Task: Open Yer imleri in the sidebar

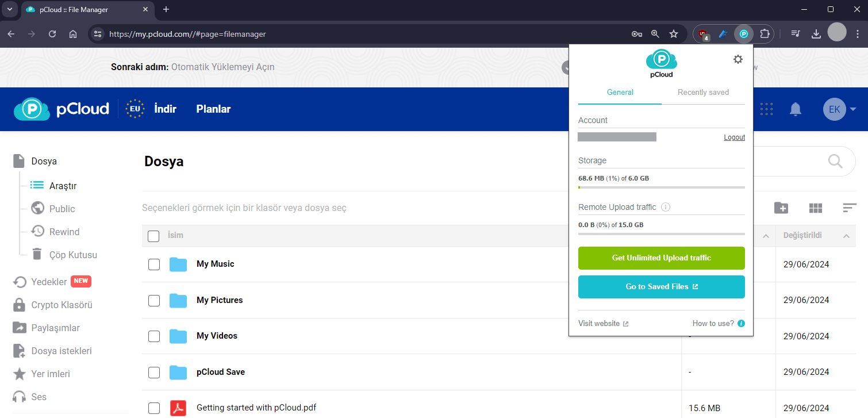Action: click(41, 374)
